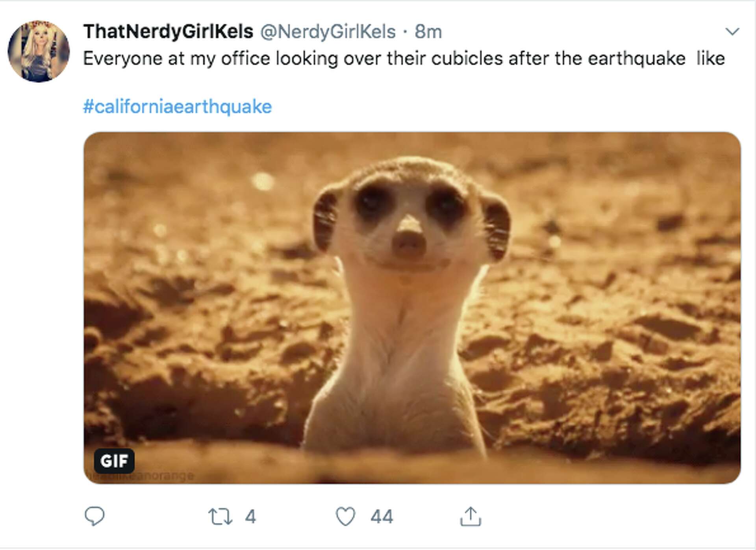This screenshot has width=756, height=550.
Task: Click the @NerdyGirlKels handle
Action: (328, 31)
